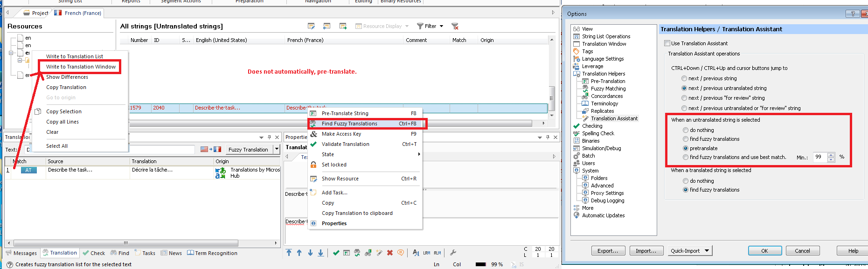Click the clear filter funnel icon
This screenshot has height=269, width=868.
[x=455, y=26]
